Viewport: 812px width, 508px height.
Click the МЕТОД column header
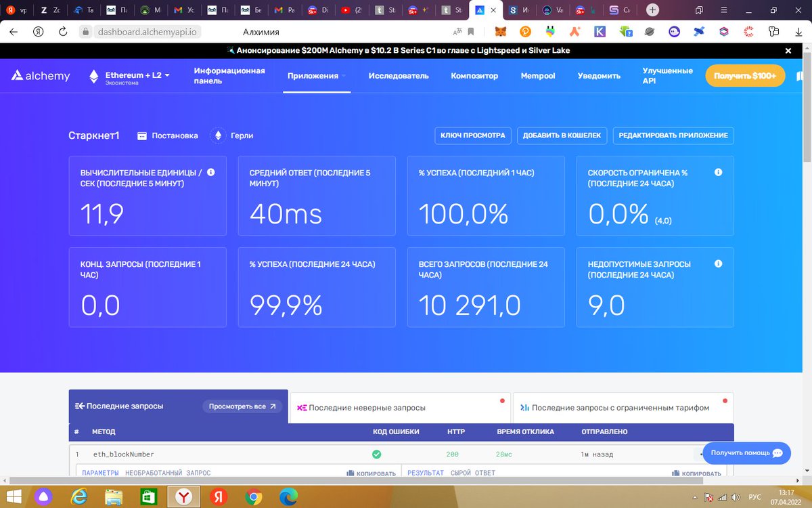pos(104,431)
